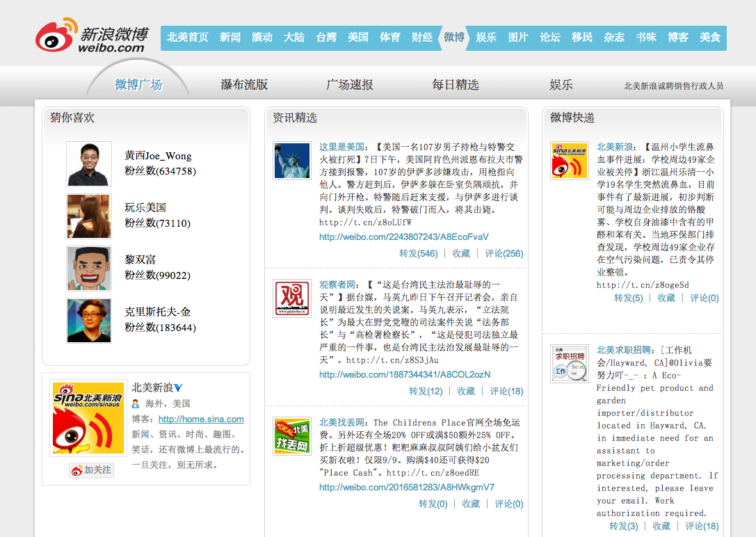The image size is (756, 537).
Task: Select the highlighted 微博 nav item
Action: coord(453,37)
